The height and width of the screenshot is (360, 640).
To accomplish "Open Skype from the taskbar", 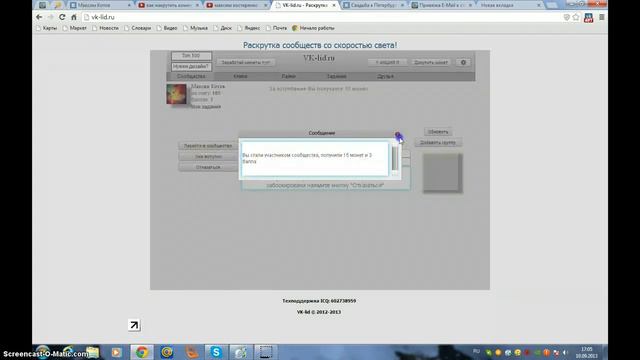I will [216, 352].
